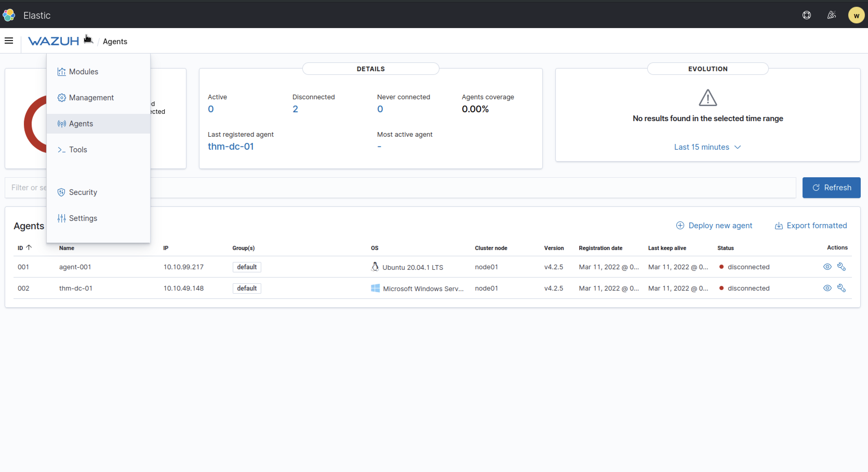Open last registered agent thm-dc-01
The image size is (868, 472).
coord(230,146)
